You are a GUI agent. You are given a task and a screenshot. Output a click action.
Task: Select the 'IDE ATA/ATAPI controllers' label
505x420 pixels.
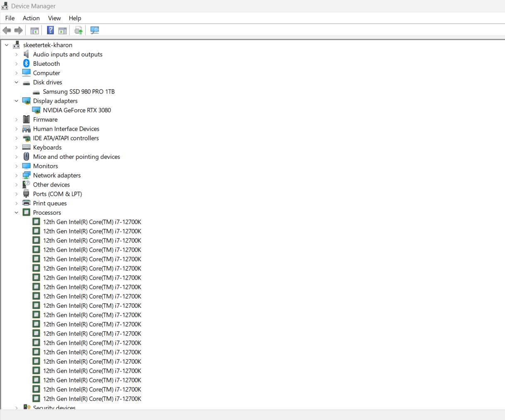[x=66, y=138]
